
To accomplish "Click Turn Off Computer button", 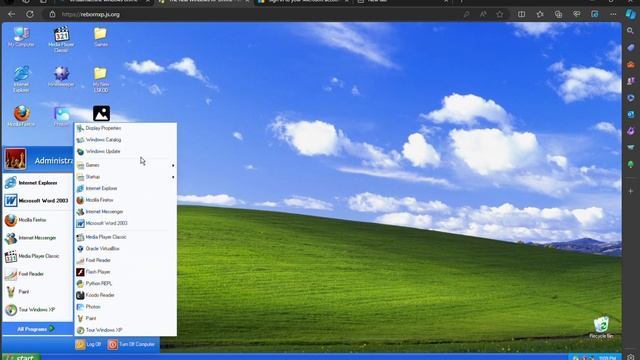I will tap(132, 344).
